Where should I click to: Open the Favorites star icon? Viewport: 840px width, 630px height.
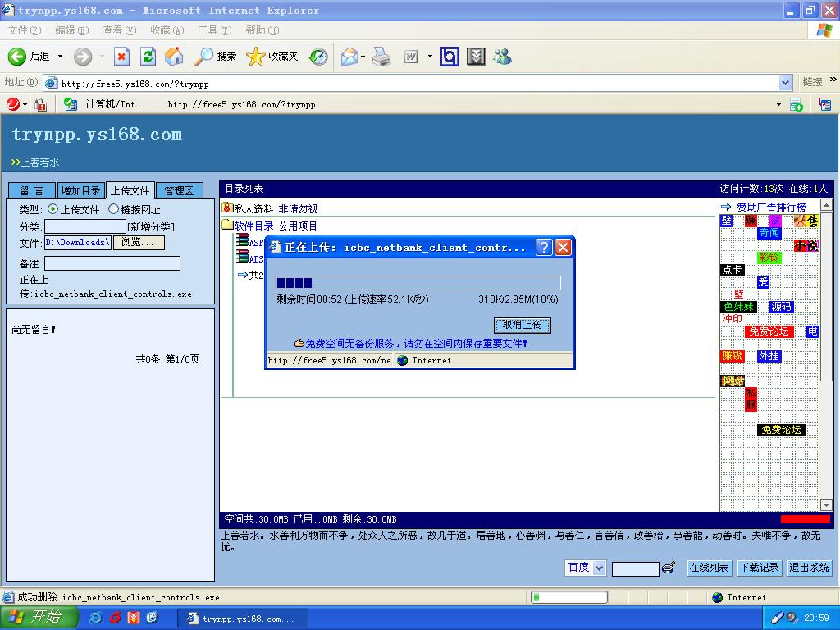256,57
